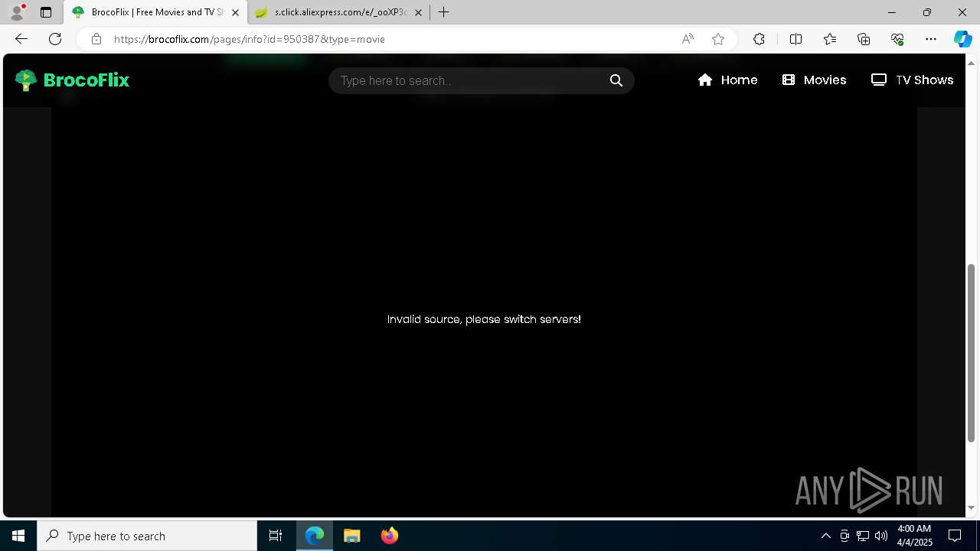Open Browser essentials

(897, 39)
